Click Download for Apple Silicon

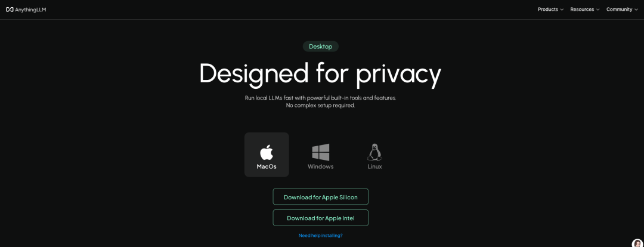coord(320,196)
